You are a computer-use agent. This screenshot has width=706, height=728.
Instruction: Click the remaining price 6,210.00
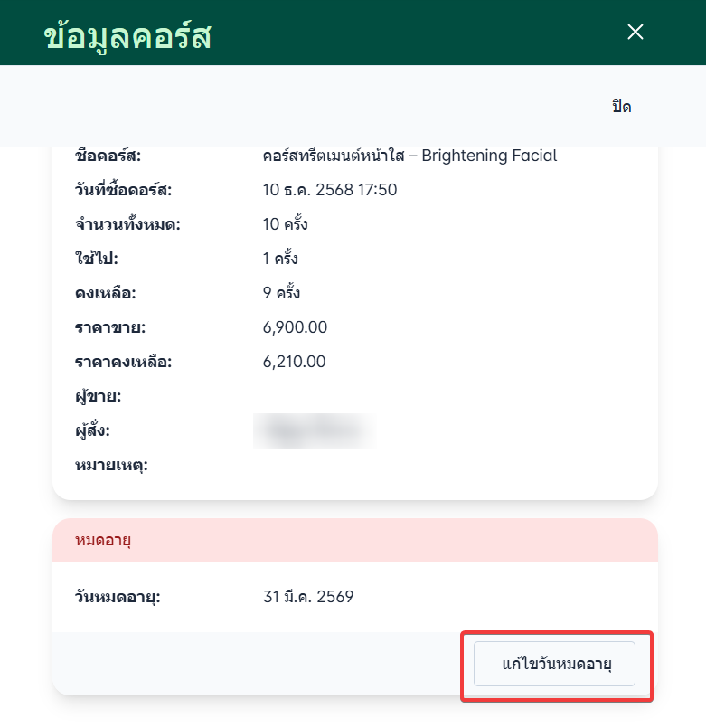click(x=295, y=362)
